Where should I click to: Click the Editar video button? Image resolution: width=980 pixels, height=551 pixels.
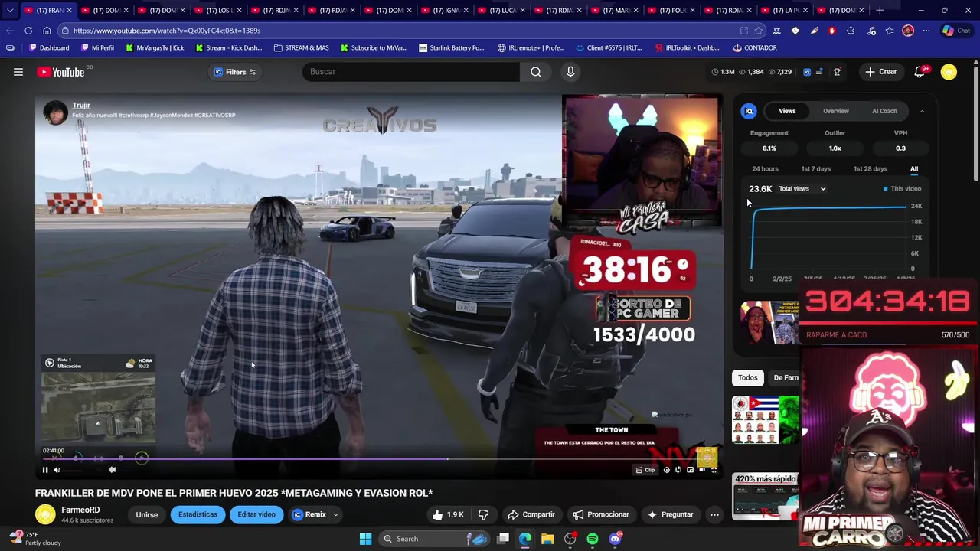tap(256, 514)
